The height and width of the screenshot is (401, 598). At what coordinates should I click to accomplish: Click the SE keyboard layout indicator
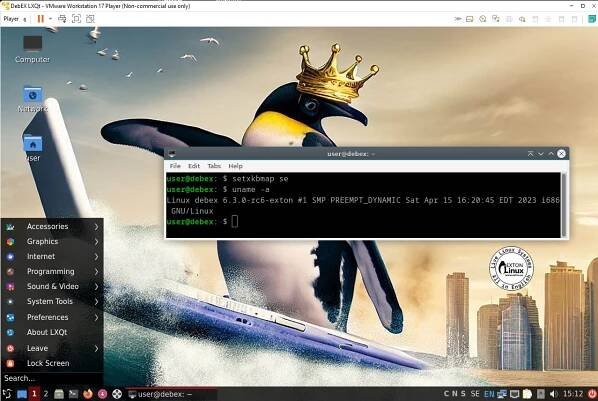point(475,394)
